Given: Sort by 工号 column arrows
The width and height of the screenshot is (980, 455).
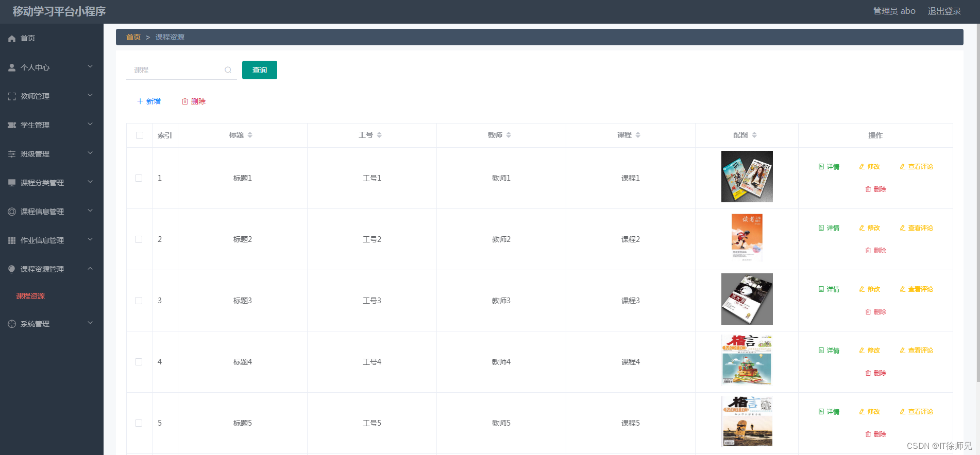Looking at the screenshot, I should [x=379, y=135].
